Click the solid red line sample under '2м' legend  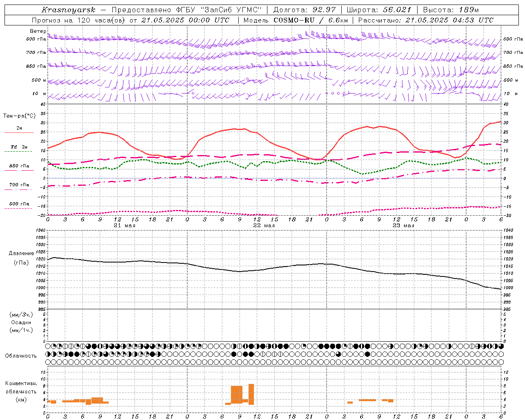[x=19, y=132]
